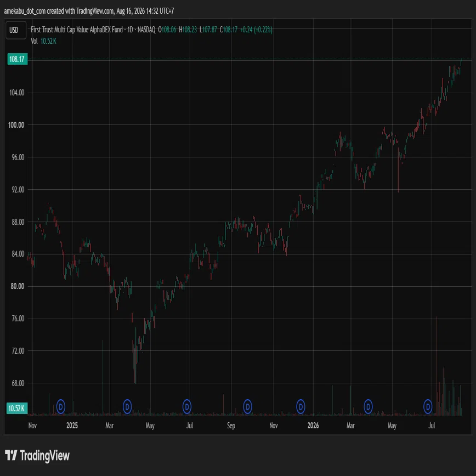Click the dividend marker near December 2024
Screen dimensions: 476x476
tap(61, 406)
